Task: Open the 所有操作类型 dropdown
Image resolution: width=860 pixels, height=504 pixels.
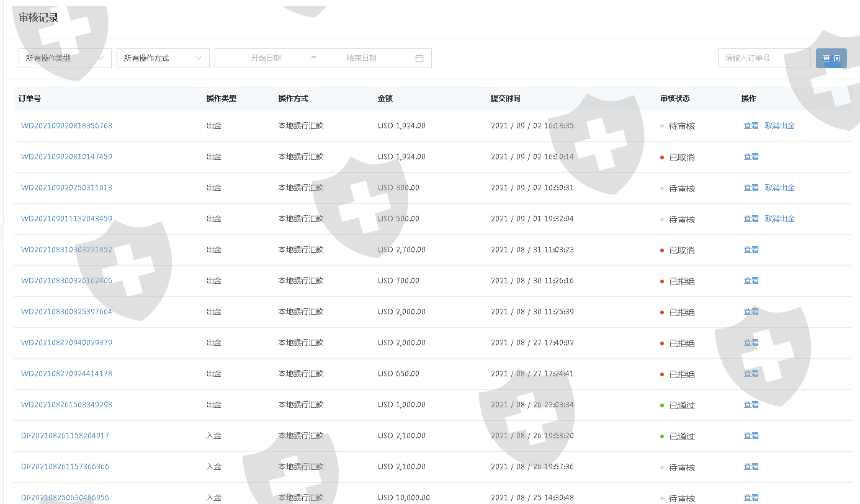Action: click(65, 58)
